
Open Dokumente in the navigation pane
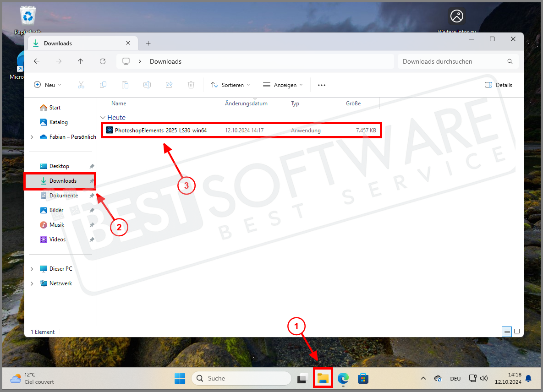(59, 196)
